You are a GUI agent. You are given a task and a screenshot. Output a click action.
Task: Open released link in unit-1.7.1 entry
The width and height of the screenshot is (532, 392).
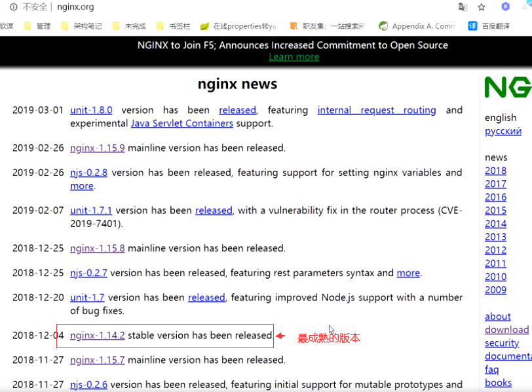click(214, 211)
